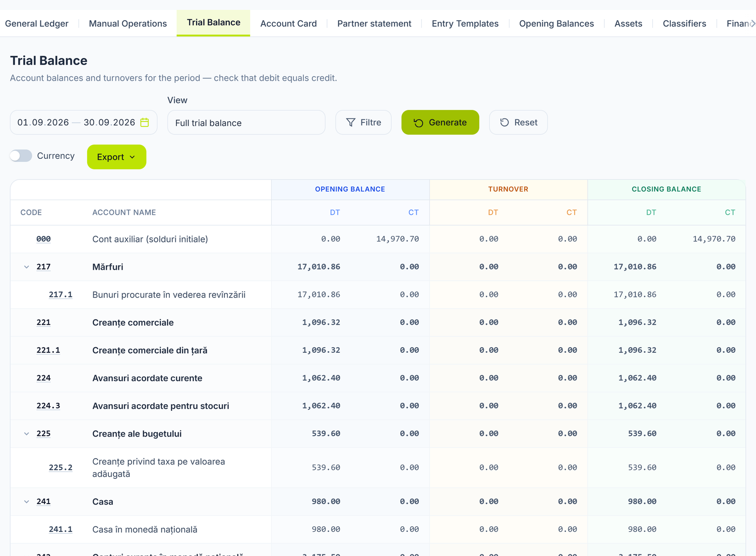Open the Classifiers tab

coord(684,24)
